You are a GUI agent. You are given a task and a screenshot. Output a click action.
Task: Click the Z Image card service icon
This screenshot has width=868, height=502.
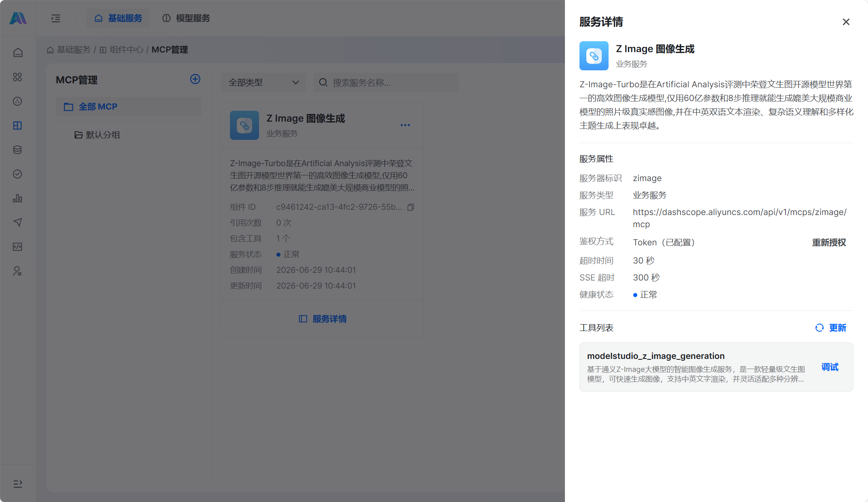tap(244, 125)
